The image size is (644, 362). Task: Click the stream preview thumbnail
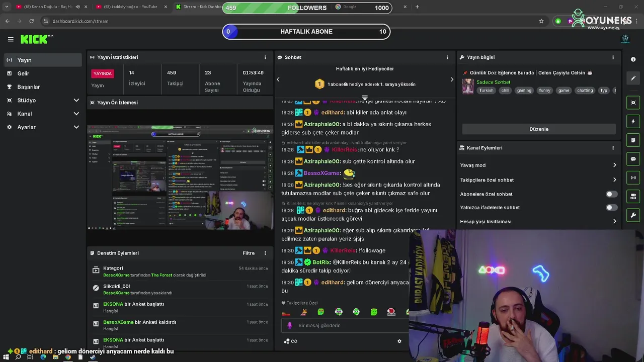(180, 177)
